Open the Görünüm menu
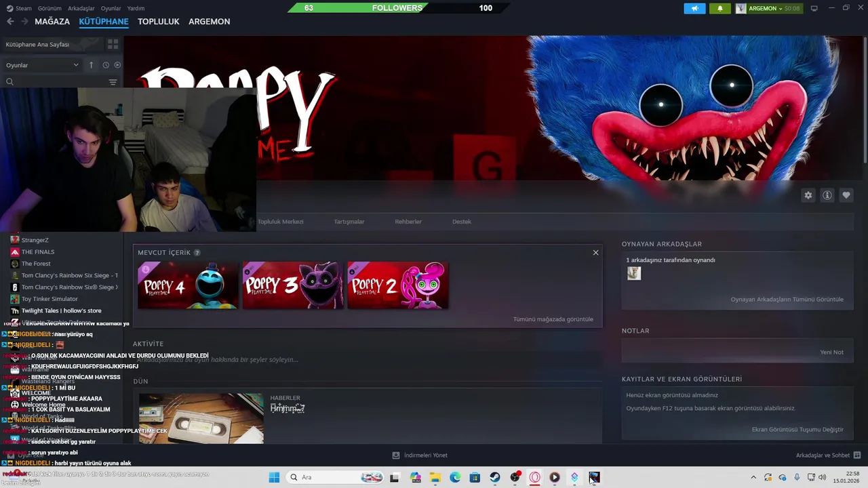This screenshot has height=488, width=868. click(x=50, y=8)
